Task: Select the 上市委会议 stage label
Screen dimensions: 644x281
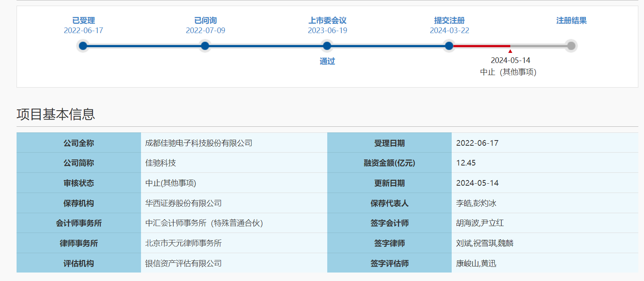Action: (x=327, y=21)
